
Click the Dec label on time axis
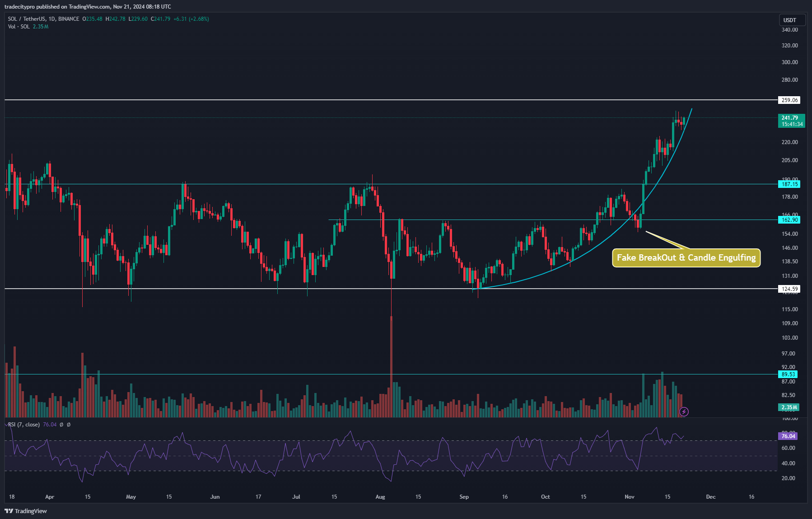[x=711, y=497]
